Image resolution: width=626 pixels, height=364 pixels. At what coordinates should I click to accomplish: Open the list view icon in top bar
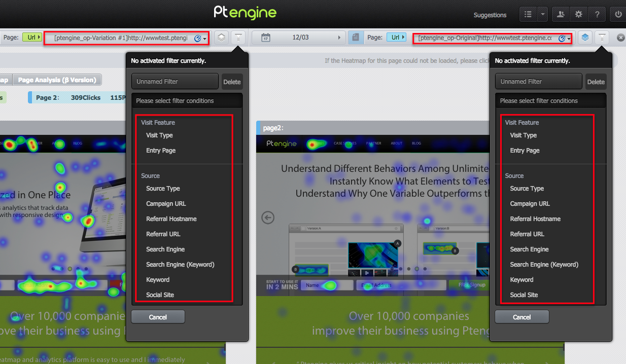click(x=528, y=15)
